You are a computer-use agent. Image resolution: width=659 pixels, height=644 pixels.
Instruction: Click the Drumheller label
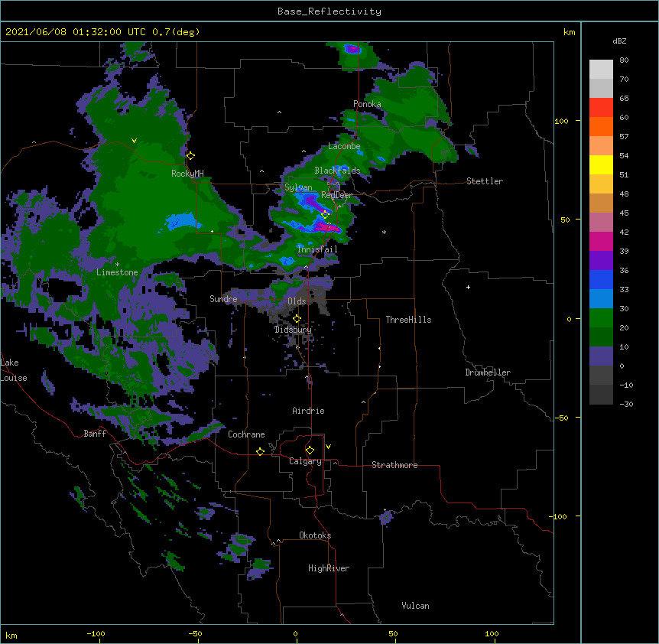point(488,372)
